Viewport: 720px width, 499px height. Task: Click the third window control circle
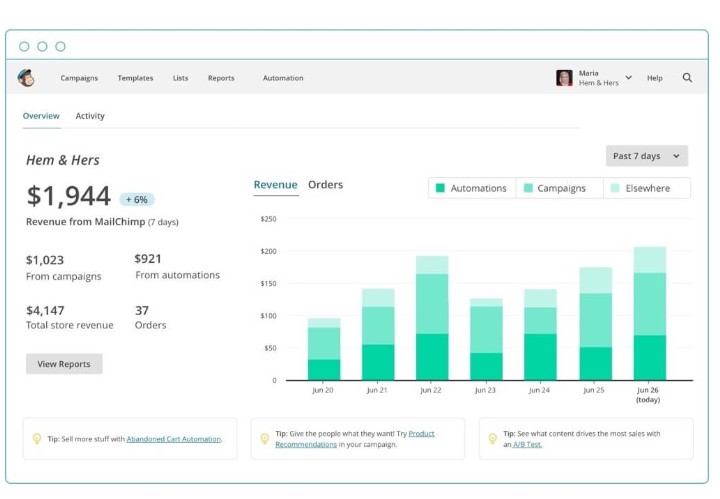click(x=60, y=46)
